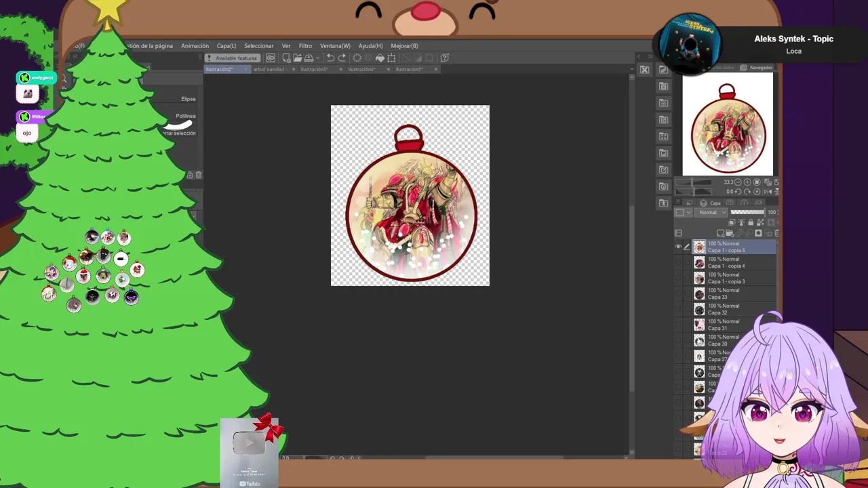Open the help question-mark icon
This screenshot has width=868, height=488.
pyautogui.click(x=444, y=58)
